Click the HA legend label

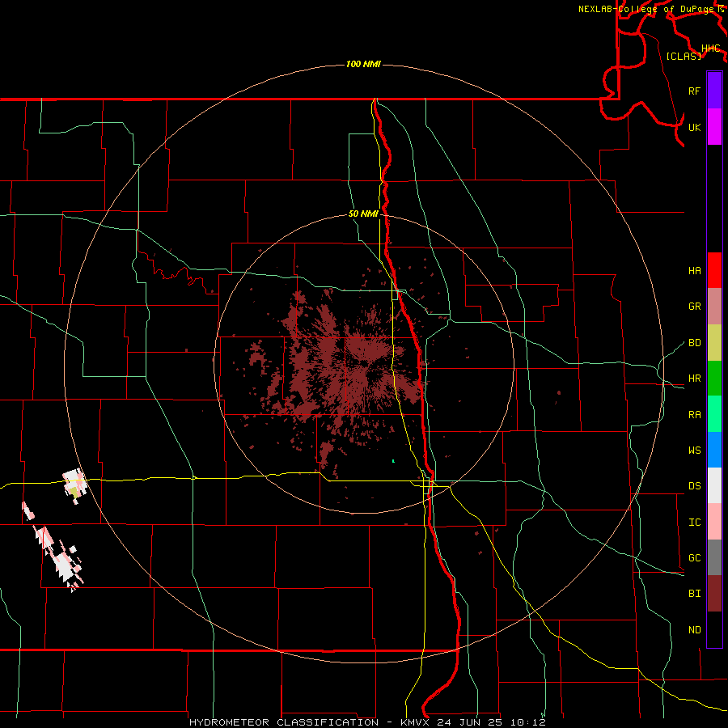694,271
